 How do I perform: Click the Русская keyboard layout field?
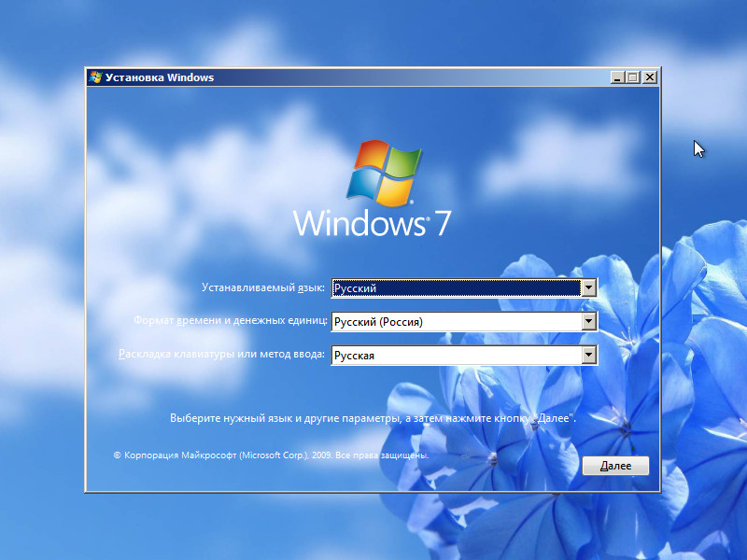[456, 355]
